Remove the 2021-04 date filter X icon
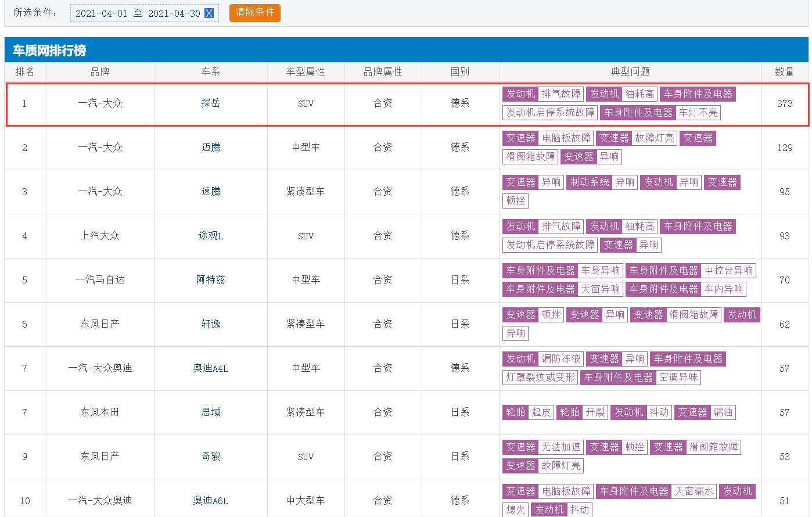This screenshot has width=812, height=517. coord(209,13)
